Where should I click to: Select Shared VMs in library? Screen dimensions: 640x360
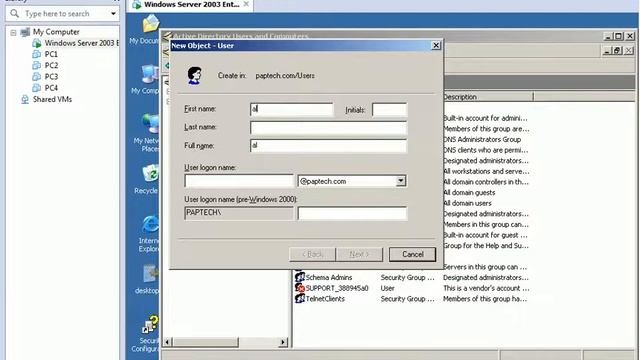click(52, 99)
